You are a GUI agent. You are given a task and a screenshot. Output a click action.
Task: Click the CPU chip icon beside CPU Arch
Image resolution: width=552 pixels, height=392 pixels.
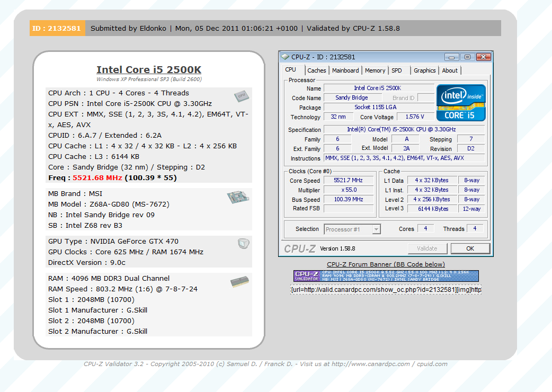[242, 96]
